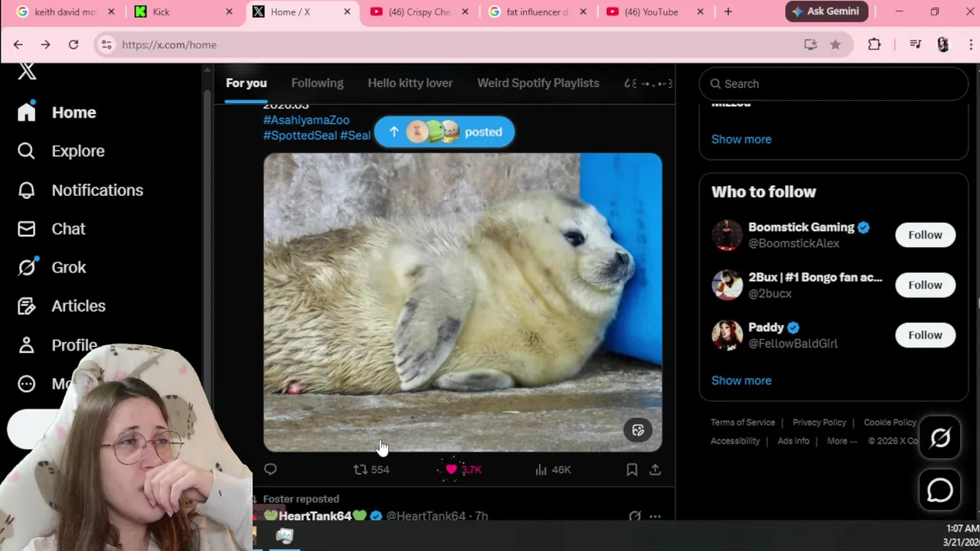
Task: Switch to Hello kitty lover tab
Action: (x=410, y=83)
